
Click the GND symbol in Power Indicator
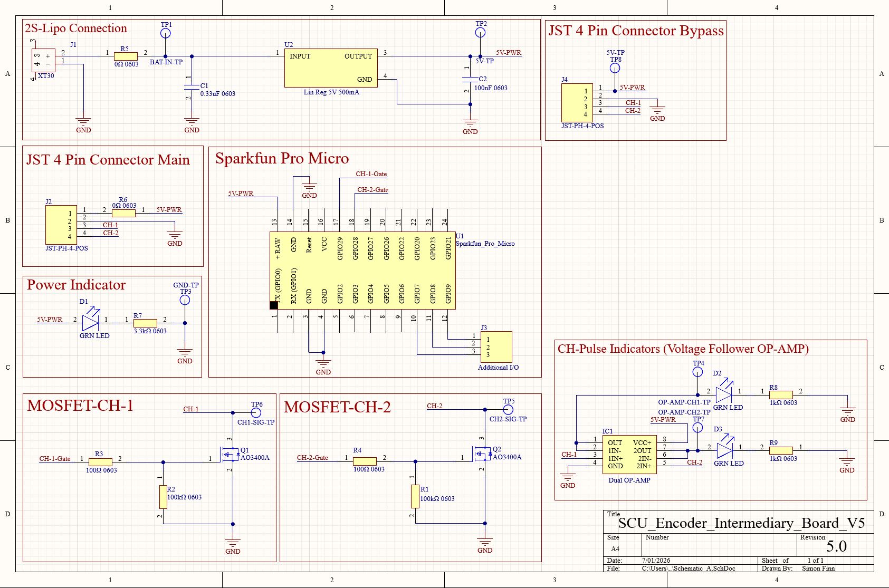click(185, 356)
